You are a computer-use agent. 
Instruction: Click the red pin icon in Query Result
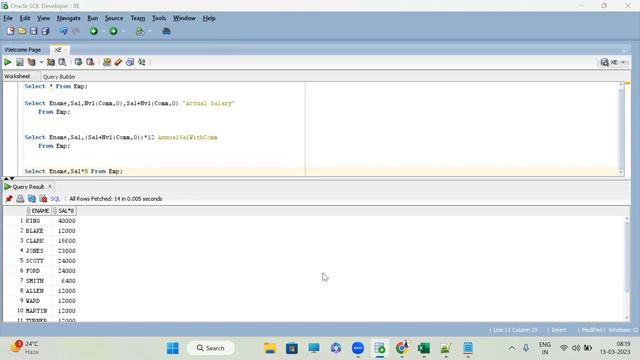pos(9,199)
